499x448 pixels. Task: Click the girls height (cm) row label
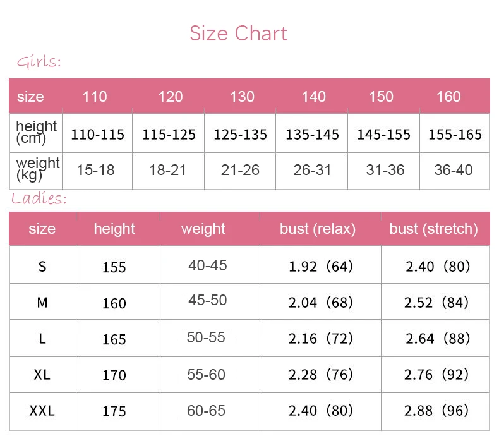coord(36,131)
